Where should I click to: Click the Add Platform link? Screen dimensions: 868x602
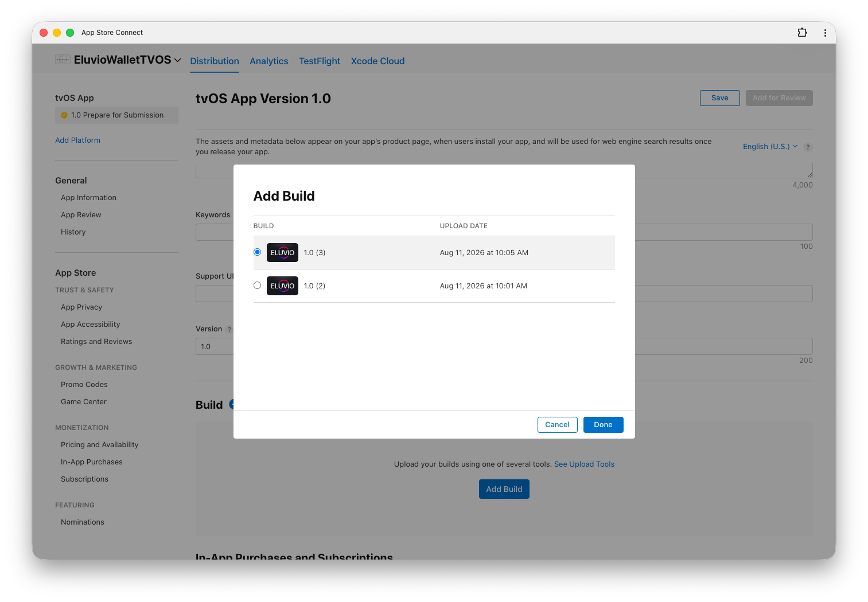point(77,140)
